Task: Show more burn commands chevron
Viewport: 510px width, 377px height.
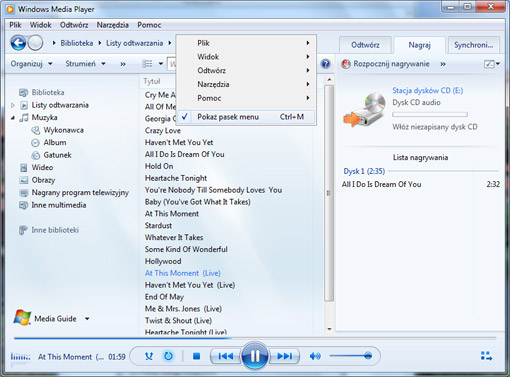Action: [x=443, y=64]
